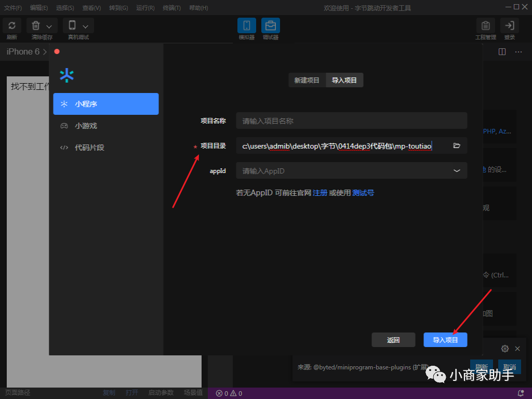Click the errors and warnings status indicator

coord(229,393)
